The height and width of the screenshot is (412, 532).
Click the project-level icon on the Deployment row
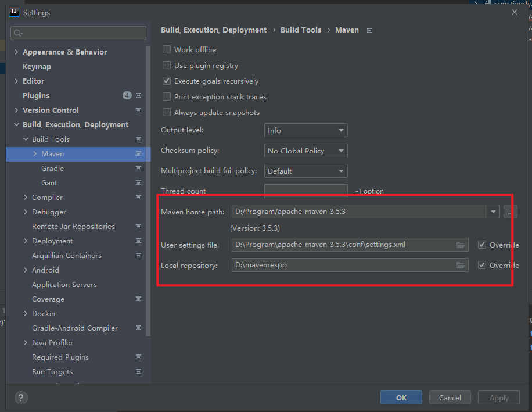point(138,241)
